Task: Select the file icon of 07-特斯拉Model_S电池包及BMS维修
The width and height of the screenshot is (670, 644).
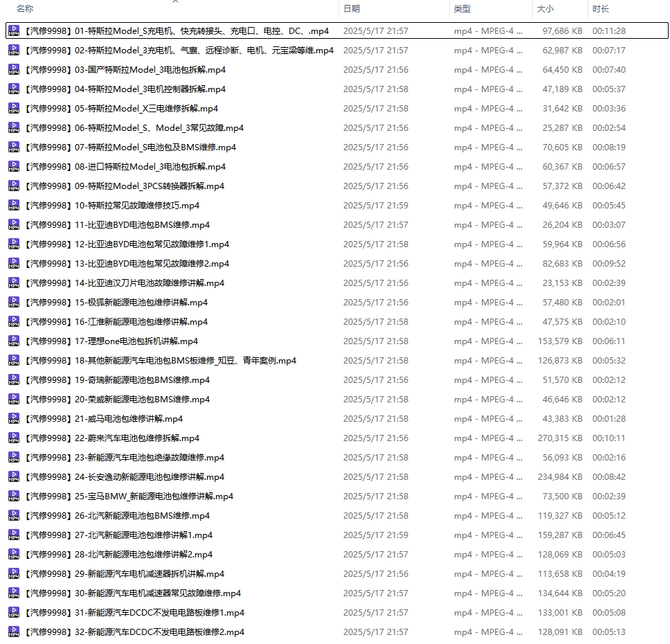Action: (14, 147)
